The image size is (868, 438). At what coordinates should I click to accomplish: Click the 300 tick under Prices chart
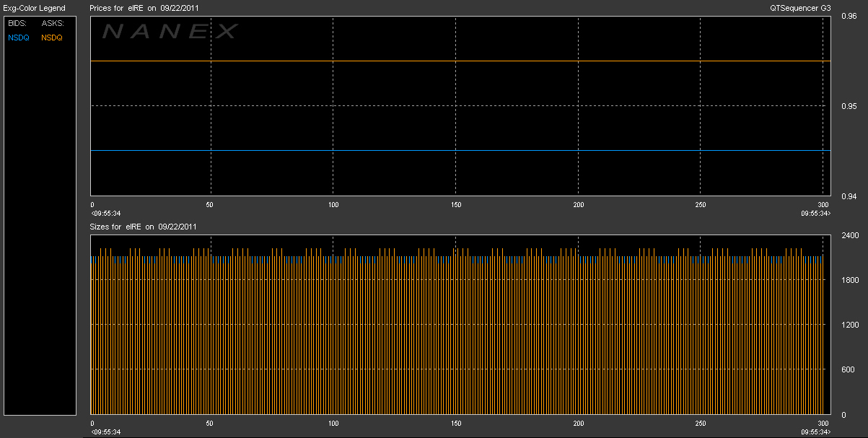tap(823, 205)
